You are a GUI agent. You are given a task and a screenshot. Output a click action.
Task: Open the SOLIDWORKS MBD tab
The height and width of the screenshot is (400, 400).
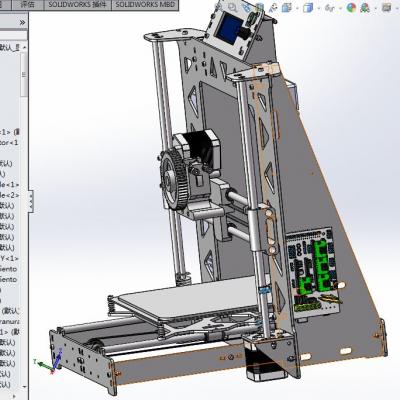[145, 5]
